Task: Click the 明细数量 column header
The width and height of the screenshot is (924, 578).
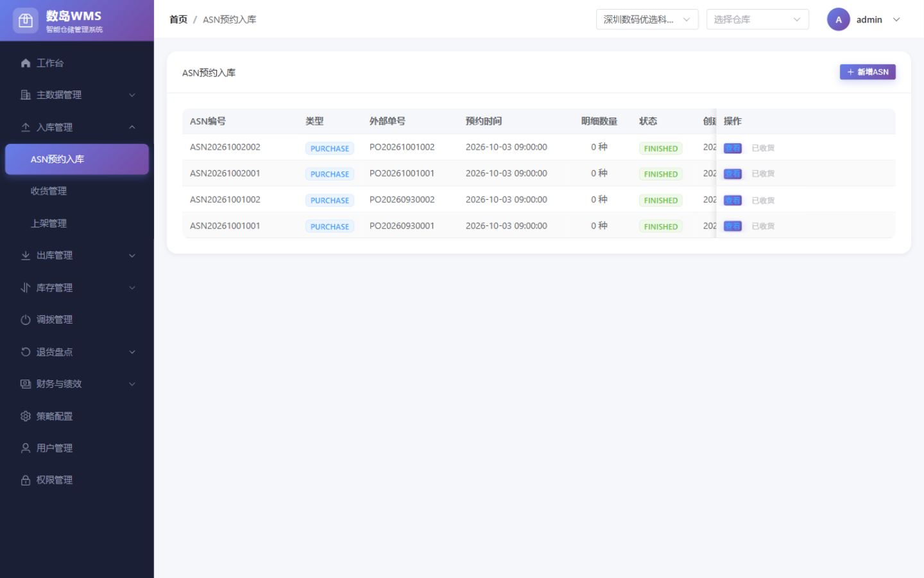Action: (x=599, y=121)
